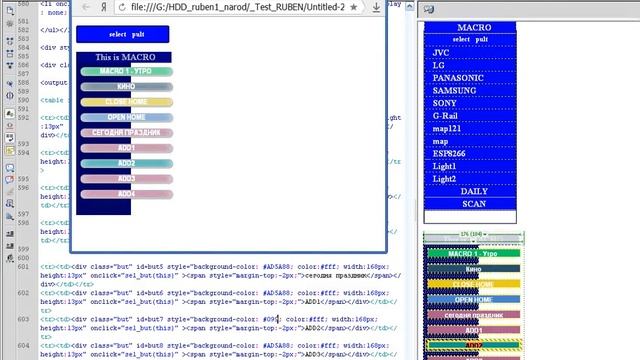
Task: Select SONY in design panel list
Action: [x=470, y=103]
